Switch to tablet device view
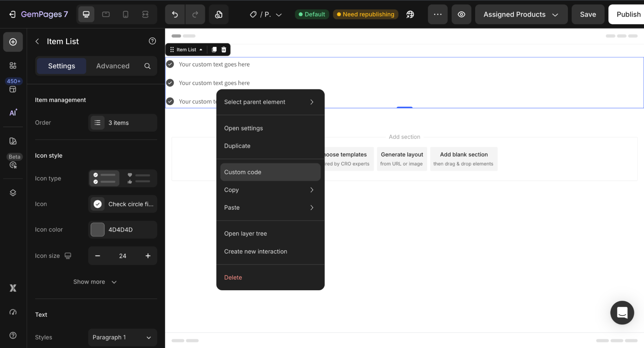Screen dimensions: 644x348 point(106,14)
